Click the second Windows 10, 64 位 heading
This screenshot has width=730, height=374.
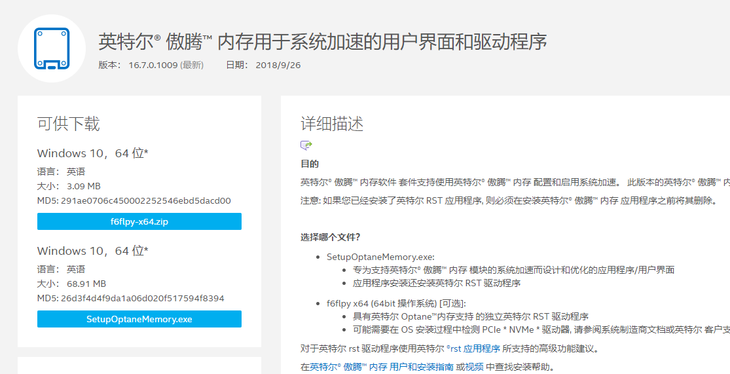tap(93, 251)
